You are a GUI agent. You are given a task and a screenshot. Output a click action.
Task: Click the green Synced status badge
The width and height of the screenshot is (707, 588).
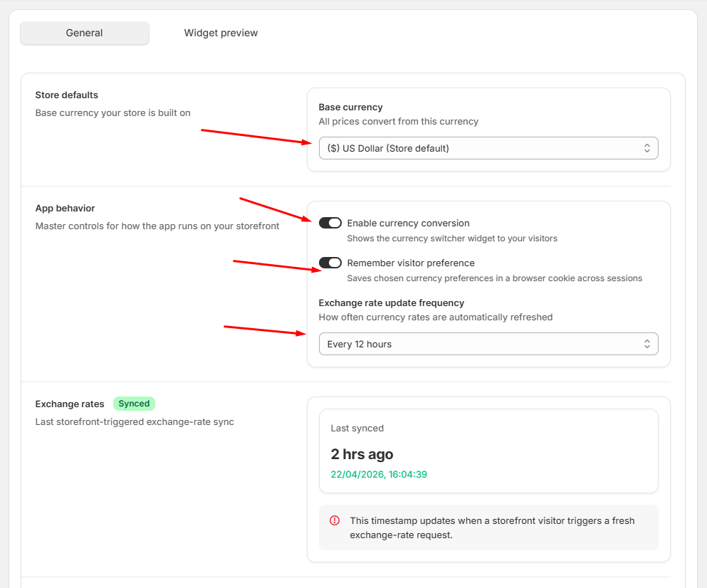pos(134,404)
